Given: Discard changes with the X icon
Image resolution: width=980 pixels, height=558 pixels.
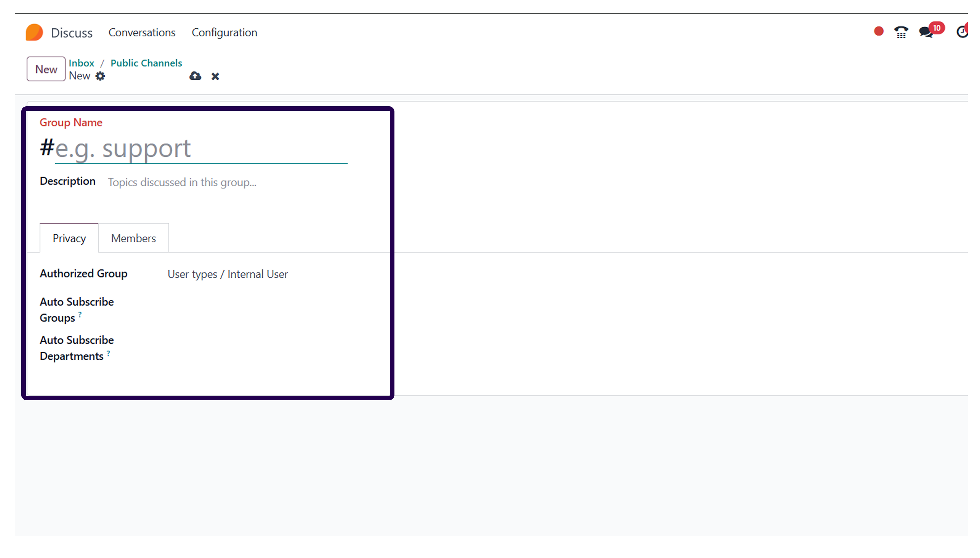Looking at the screenshot, I should pos(215,77).
